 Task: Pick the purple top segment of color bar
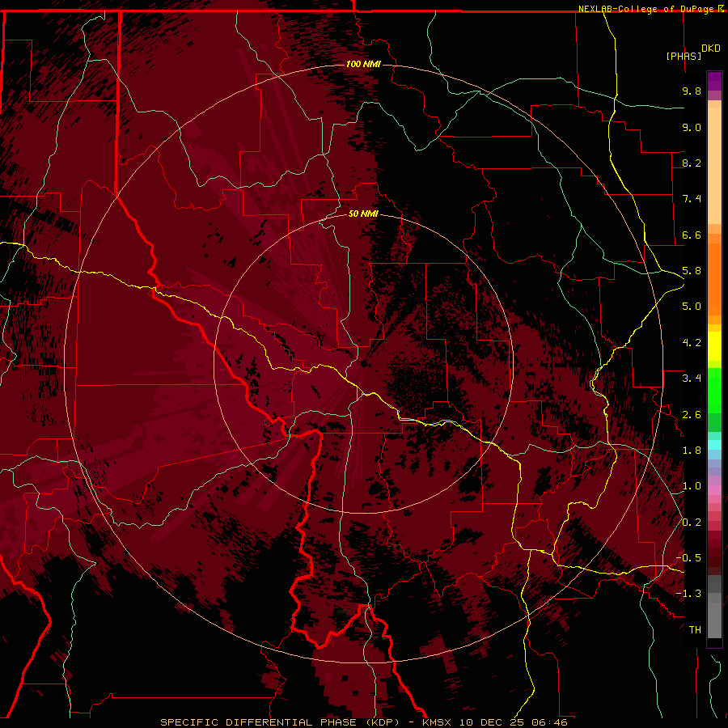pos(714,81)
